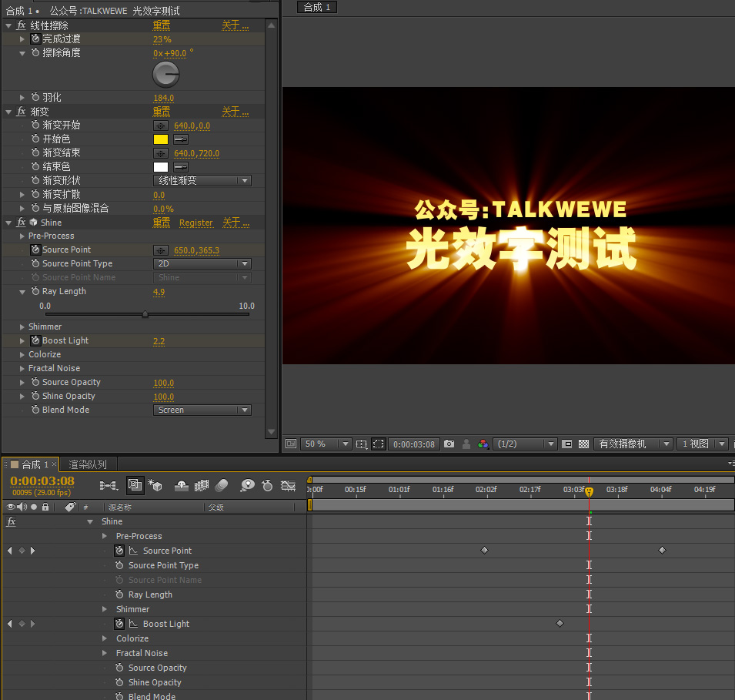Toggle the Ray Length stopwatch in timeline
The height and width of the screenshot is (700, 735).
(119, 594)
